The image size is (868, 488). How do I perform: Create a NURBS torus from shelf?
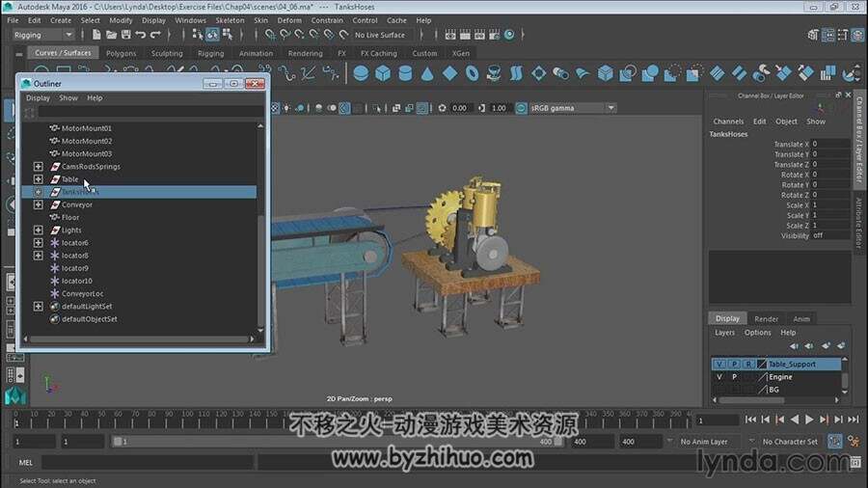click(x=472, y=73)
